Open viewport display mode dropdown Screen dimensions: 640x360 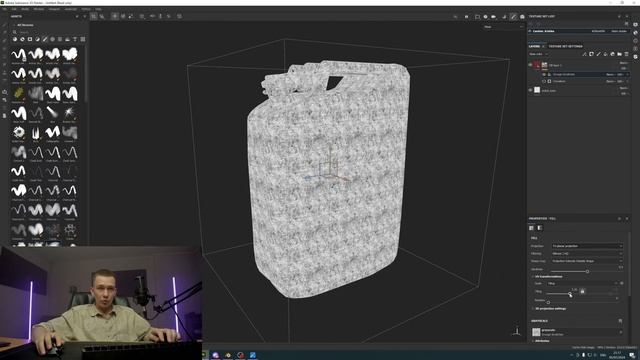pyautogui.click(x=503, y=27)
